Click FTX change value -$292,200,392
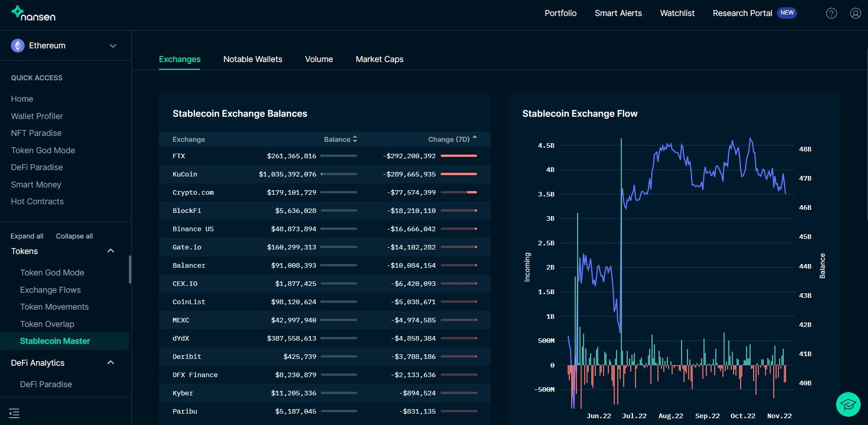 click(x=409, y=156)
